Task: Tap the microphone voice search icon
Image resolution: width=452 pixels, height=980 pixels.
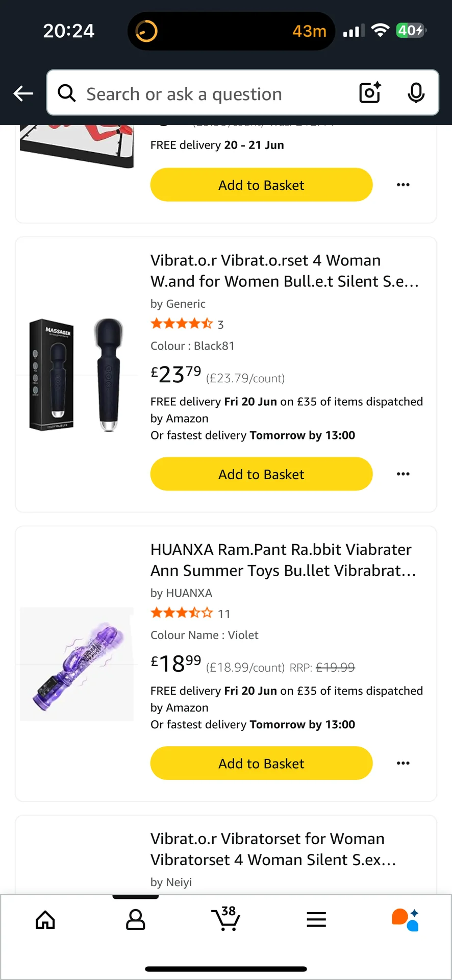Action: tap(416, 93)
